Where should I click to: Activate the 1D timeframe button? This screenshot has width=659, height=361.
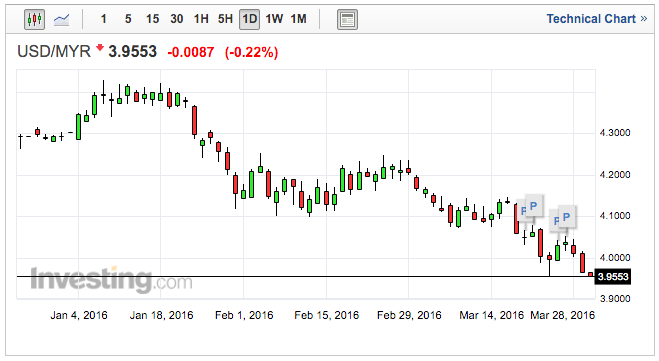249,19
